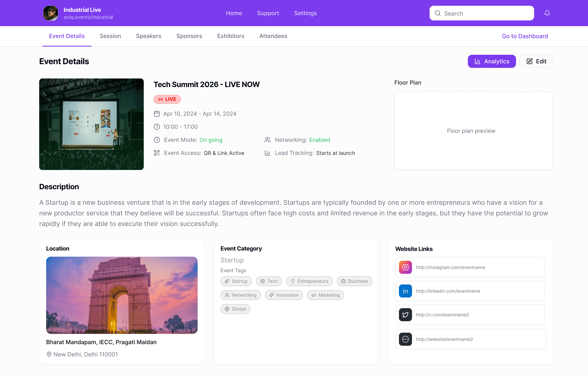The height and width of the screenshot is (376, 588).
Task: Click the location pin icon near New Delhi
Action: [x=49, y=354]
